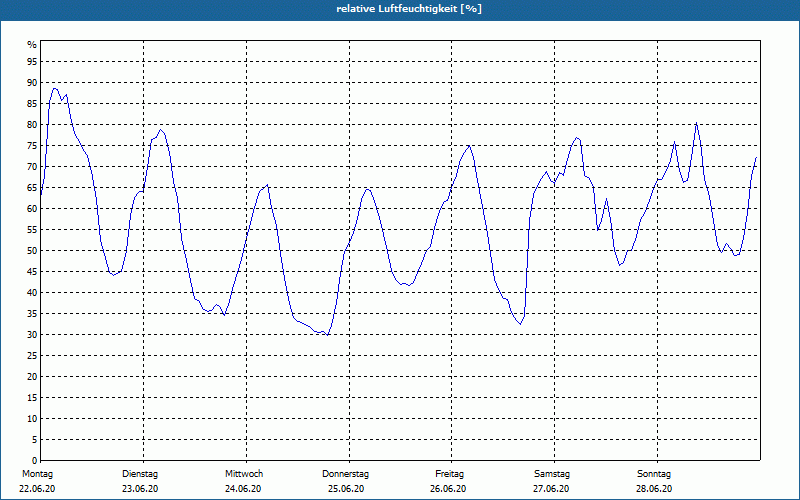800x500 pixels.
Task: Click the 'Montag' day label
Action: pyautogui.click(x=37, y=474)
